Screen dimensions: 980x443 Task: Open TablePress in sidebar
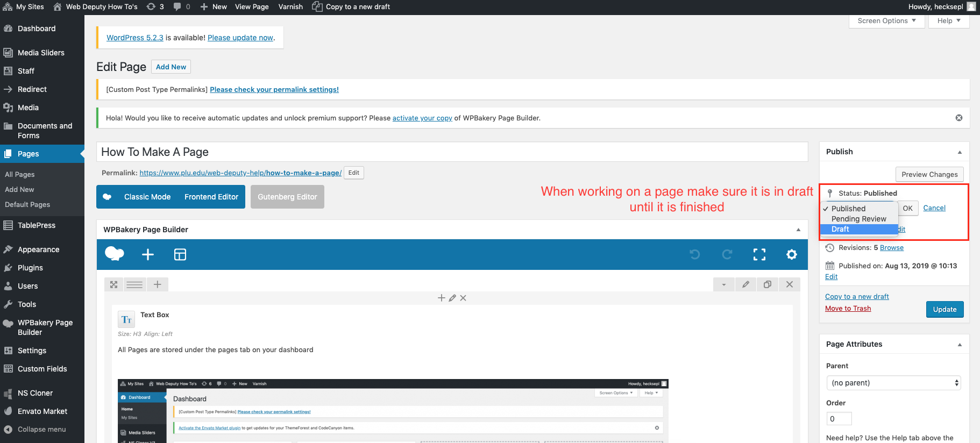[x=37, y=225]
